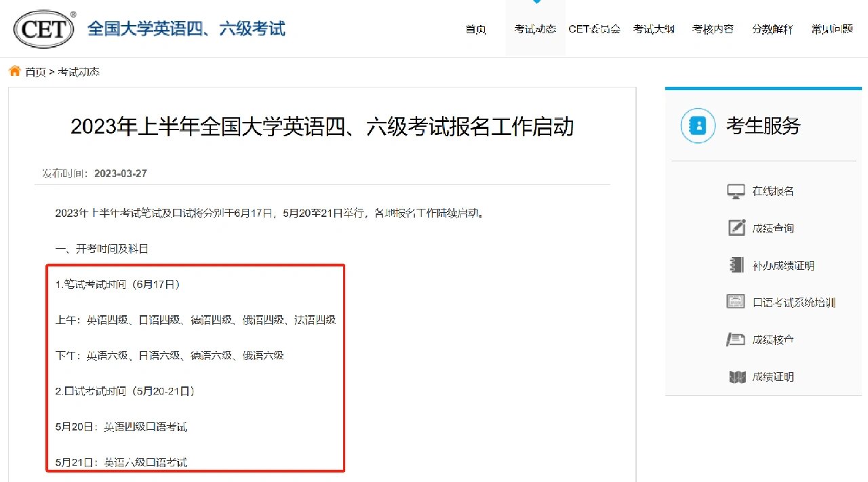This screenshot has height=482, width=868.
Task: Click the CET oval logo
Action: click(45, 29)
